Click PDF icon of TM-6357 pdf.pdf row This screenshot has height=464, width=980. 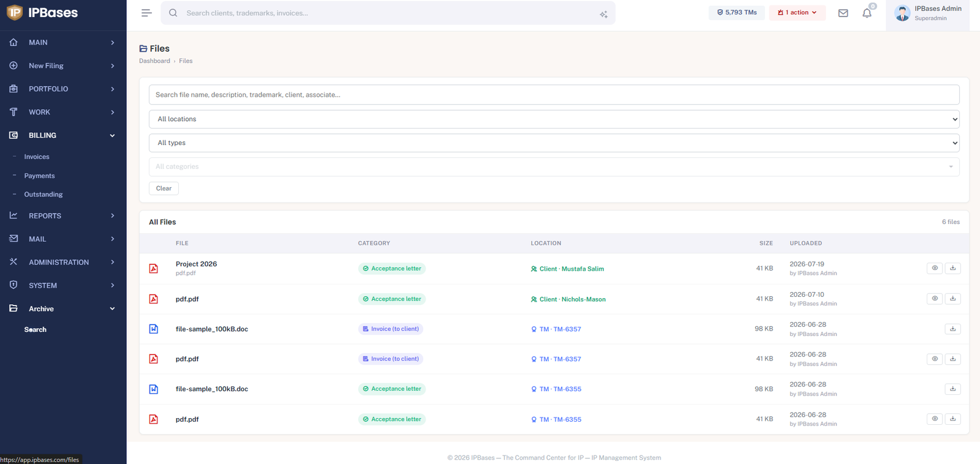[154, 359]
